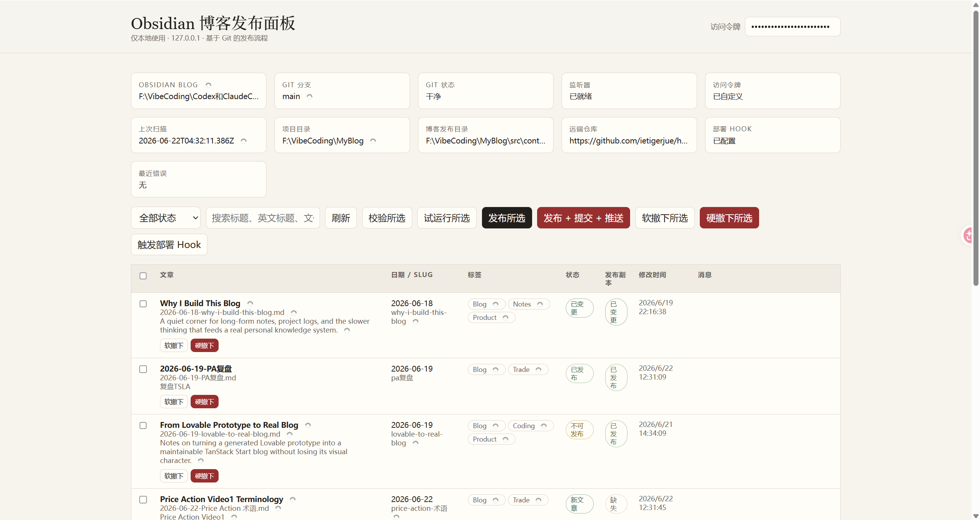The image size is (980, 520).
Task: Click the article search box
Action: [263, 218]
